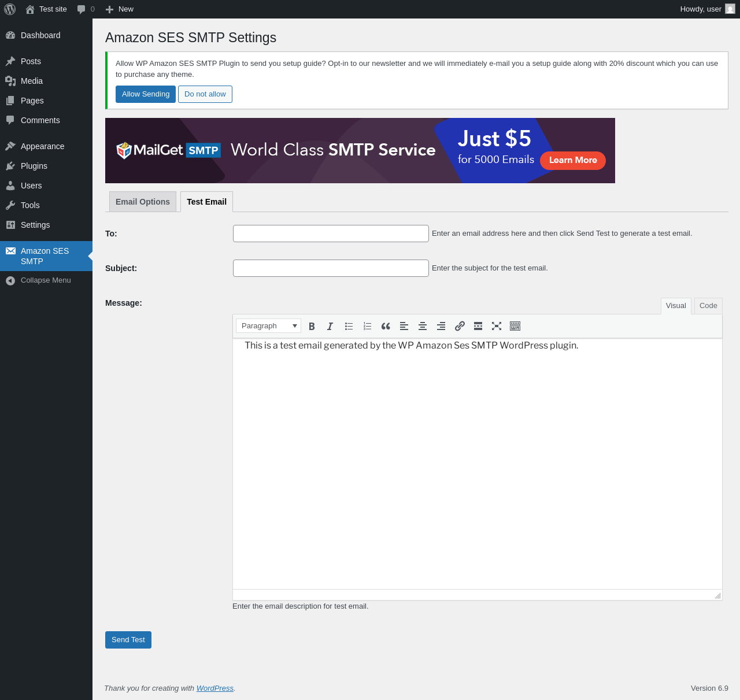Insert or edit a link

[460, 326]
